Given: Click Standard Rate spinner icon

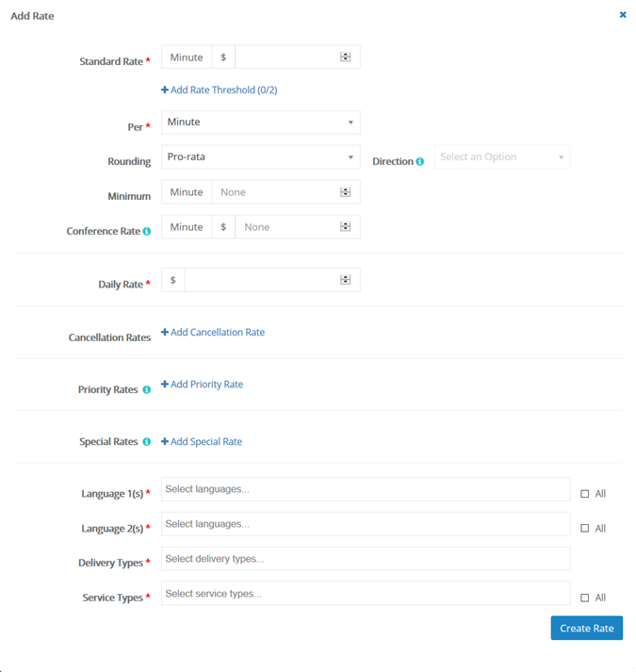Looking at the screenshot, I should coord(345,57).
